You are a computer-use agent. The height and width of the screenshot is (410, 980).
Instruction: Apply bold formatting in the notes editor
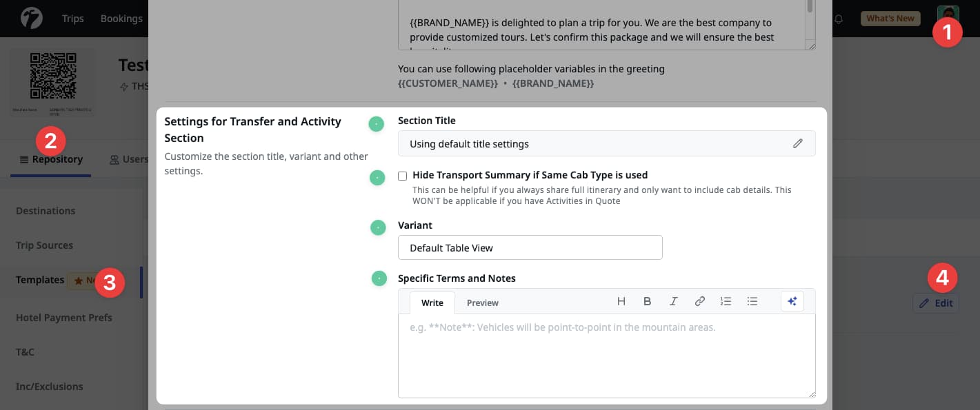[x=648, y=301]
